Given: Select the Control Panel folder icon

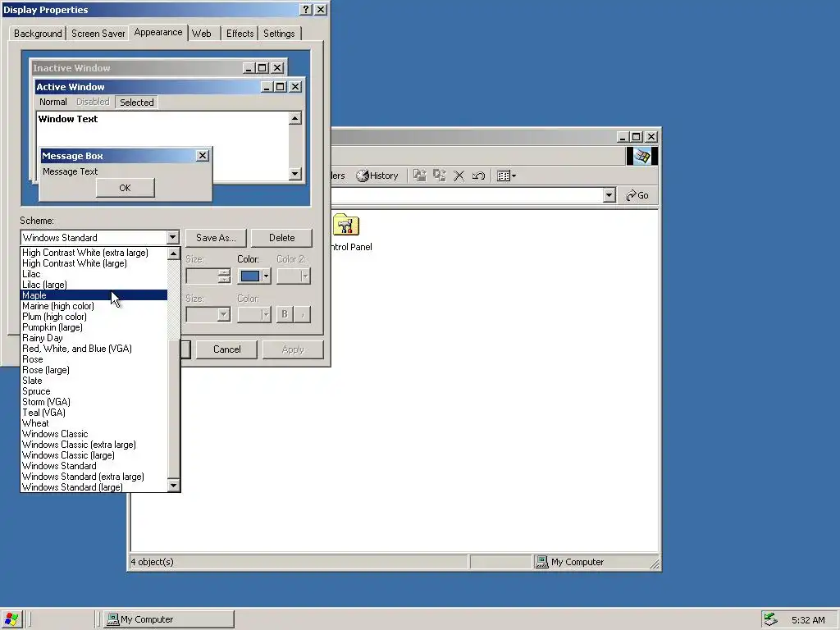Looking at the screenshot, I should [x=346, y=225].
